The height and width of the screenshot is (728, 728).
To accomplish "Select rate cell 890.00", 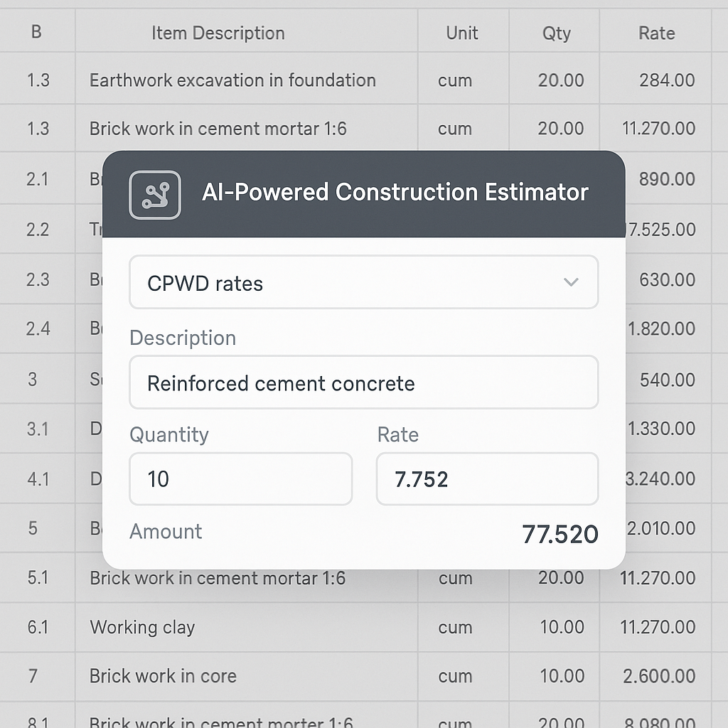I will tap(668, 178).
